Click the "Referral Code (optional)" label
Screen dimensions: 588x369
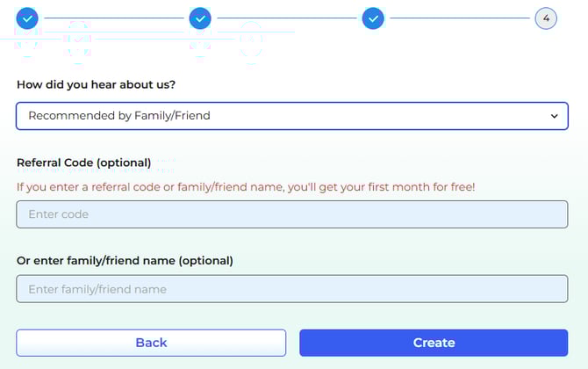[x=83, y=163]
